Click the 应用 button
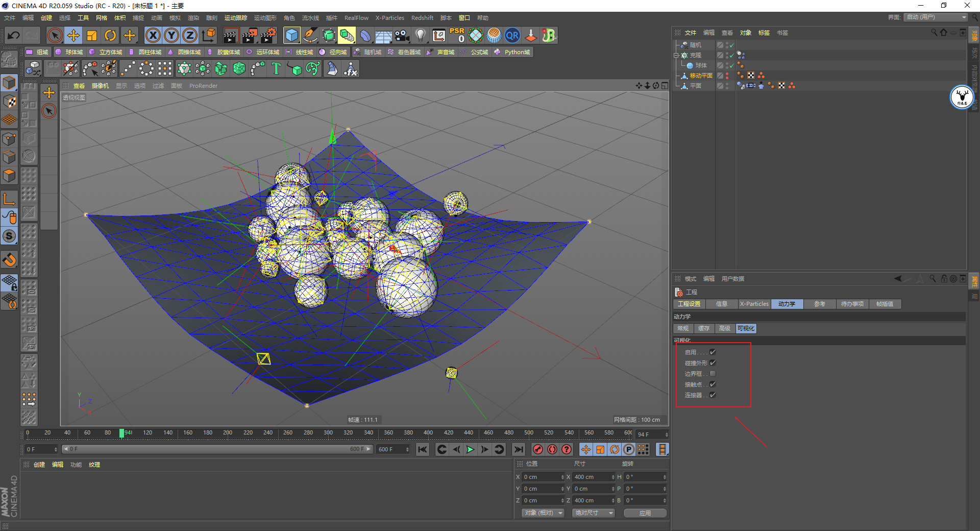 [645, 513]
